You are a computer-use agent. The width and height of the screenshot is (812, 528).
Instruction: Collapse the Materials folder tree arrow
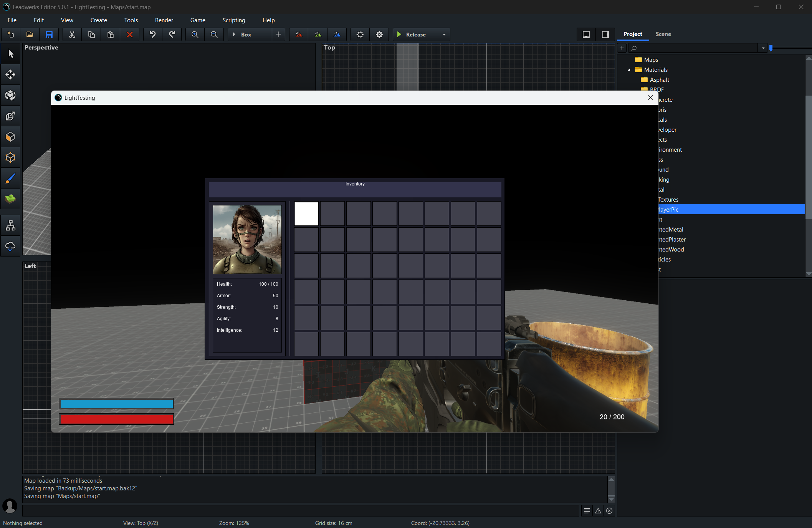pos(629,70)
